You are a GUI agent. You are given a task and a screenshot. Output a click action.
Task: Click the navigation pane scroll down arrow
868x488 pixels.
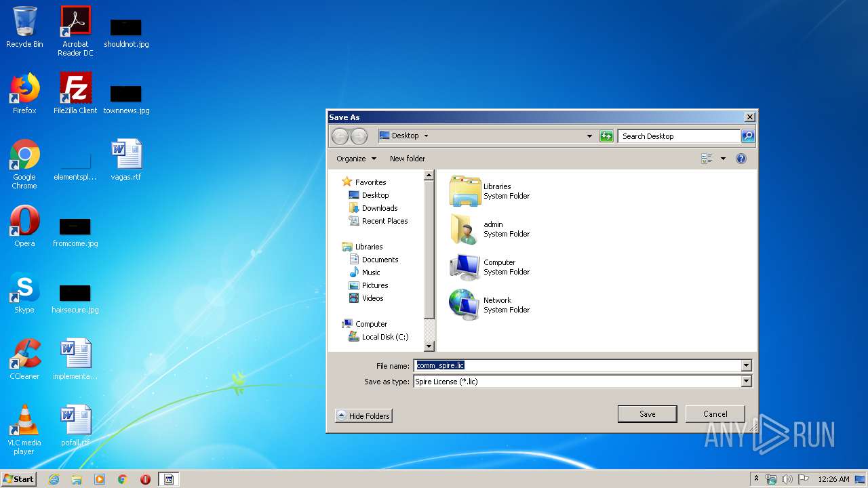[429, 346]
